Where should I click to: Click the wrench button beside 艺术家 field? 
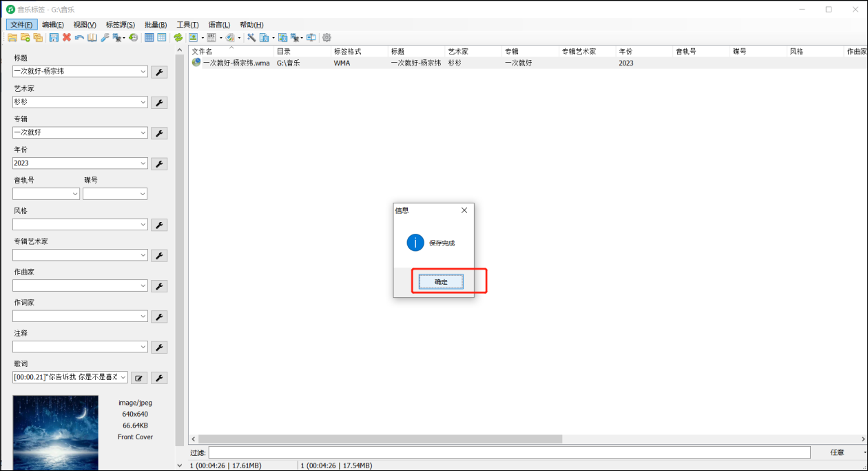pyautogui.click(x=158, y=103)
